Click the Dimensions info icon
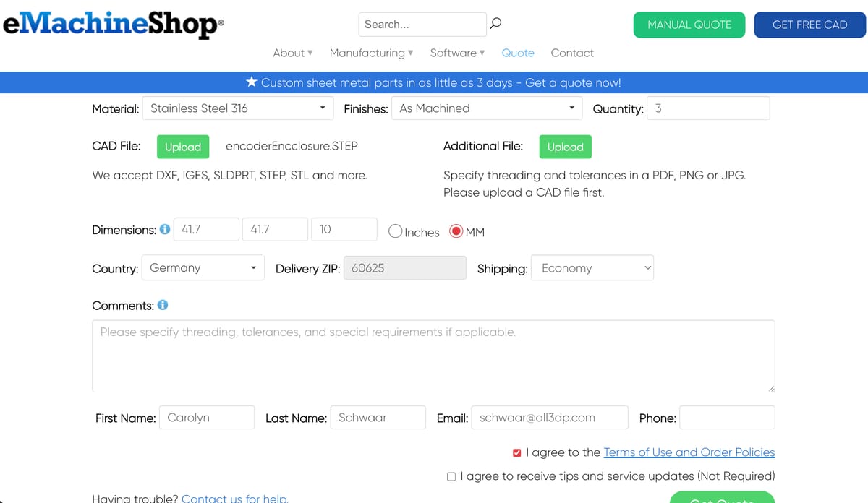This screenshot has height=503, width=868. [165, 230]
